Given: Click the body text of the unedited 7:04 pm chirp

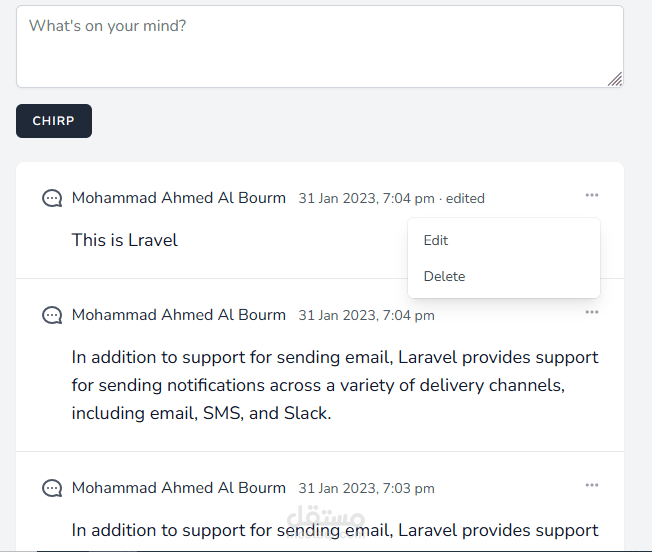Looking at the screenshot, I should click(x=335, y=385).
